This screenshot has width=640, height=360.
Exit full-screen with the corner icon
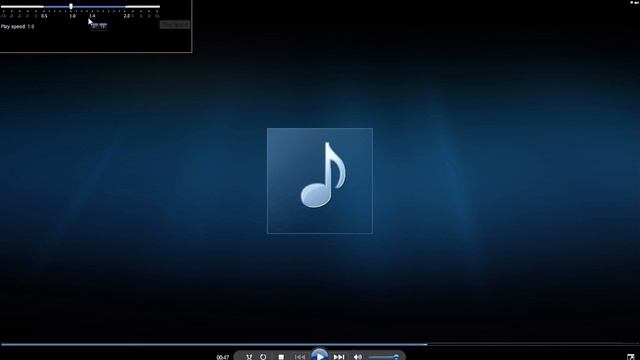click(x=631, y=357)
